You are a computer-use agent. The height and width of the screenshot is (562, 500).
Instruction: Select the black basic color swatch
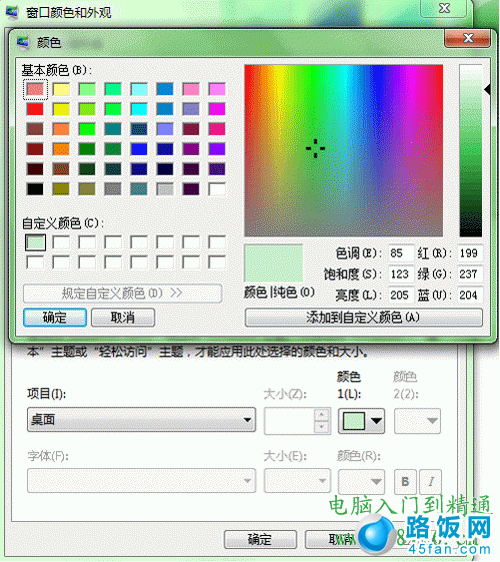[35, 189]
